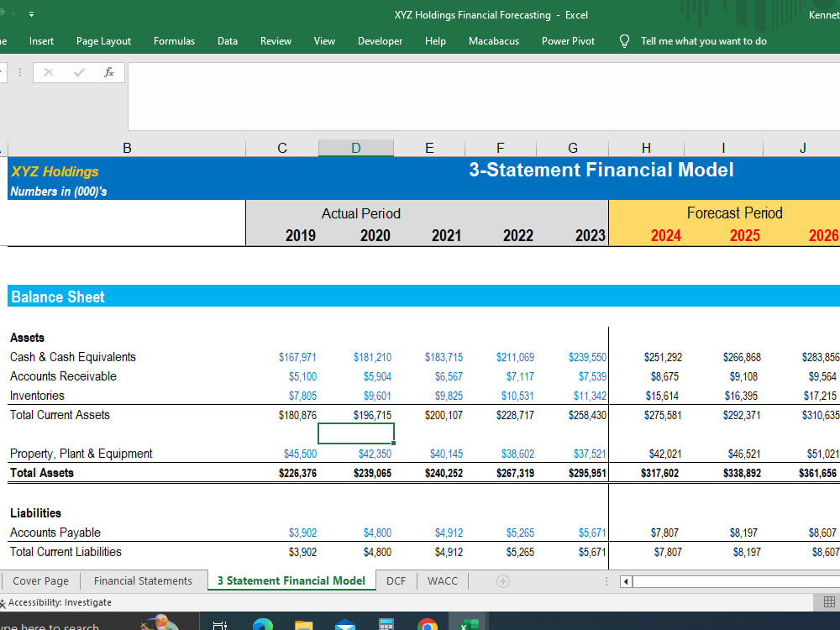Open the sheet tabs overflow ellipsis menu

606,580
